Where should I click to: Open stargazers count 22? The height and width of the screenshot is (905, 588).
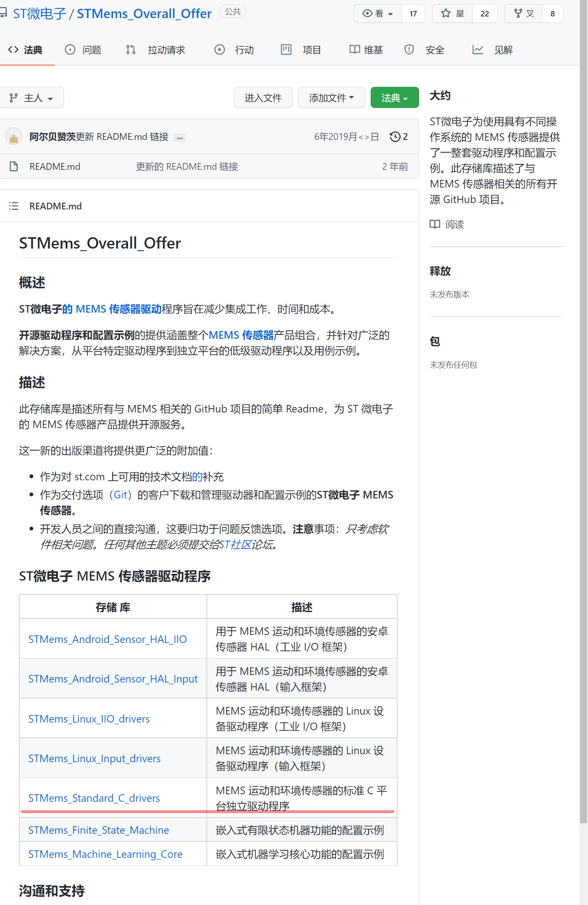pyautogui.click(x=485, y=13)
